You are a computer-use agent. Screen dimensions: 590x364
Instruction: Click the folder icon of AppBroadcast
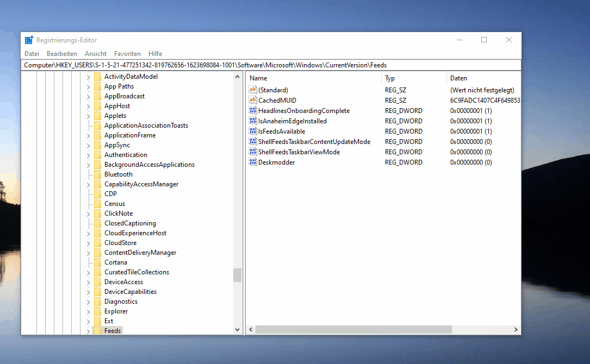(x=97, y=96)
